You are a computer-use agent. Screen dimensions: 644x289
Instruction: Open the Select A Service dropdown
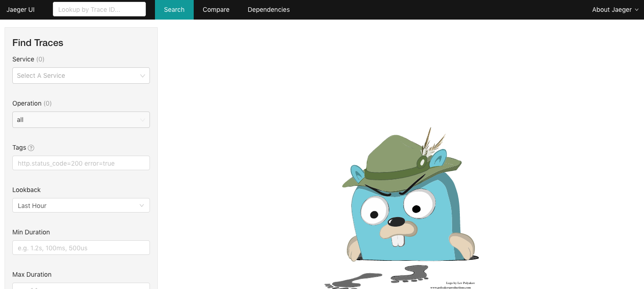pos(81,76)
